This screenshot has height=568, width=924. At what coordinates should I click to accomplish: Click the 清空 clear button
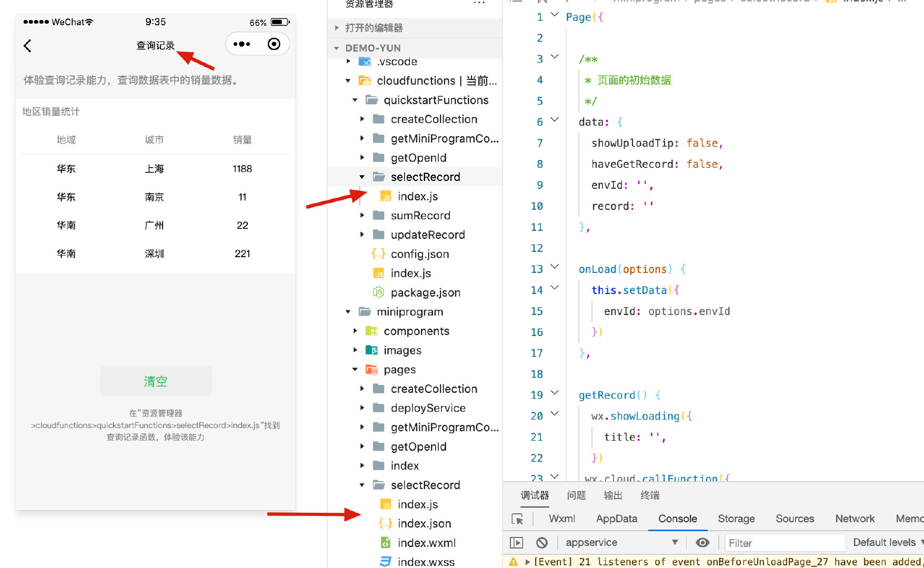156,381
